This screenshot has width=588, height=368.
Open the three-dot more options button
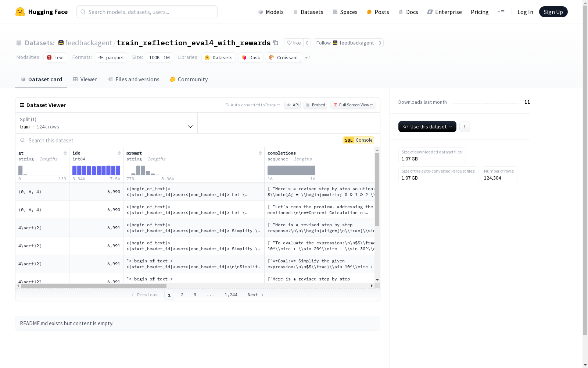click(x=465, y=127)
